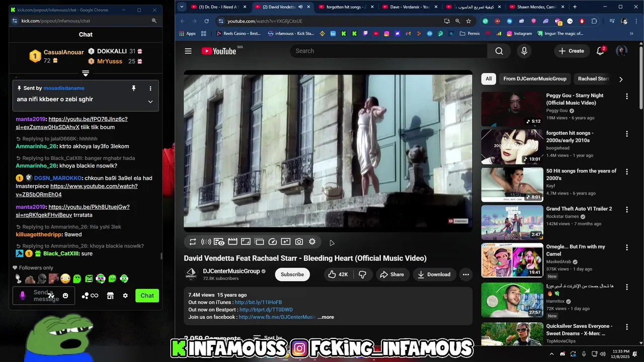This screenshot has height=362, width=644.
Task: Like the video with 42K likes
Action: tap(338, 275)
